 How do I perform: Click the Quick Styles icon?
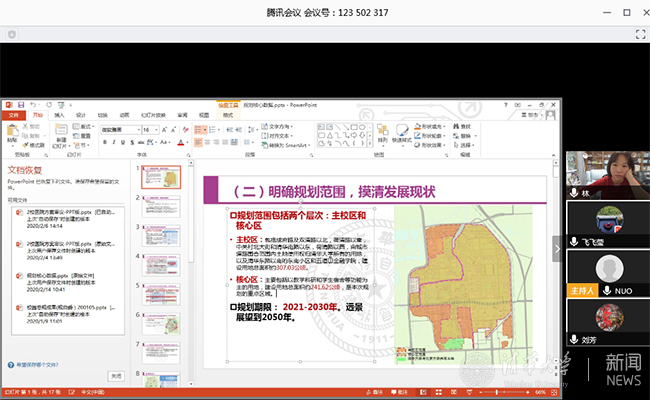(x=402, y=132)
